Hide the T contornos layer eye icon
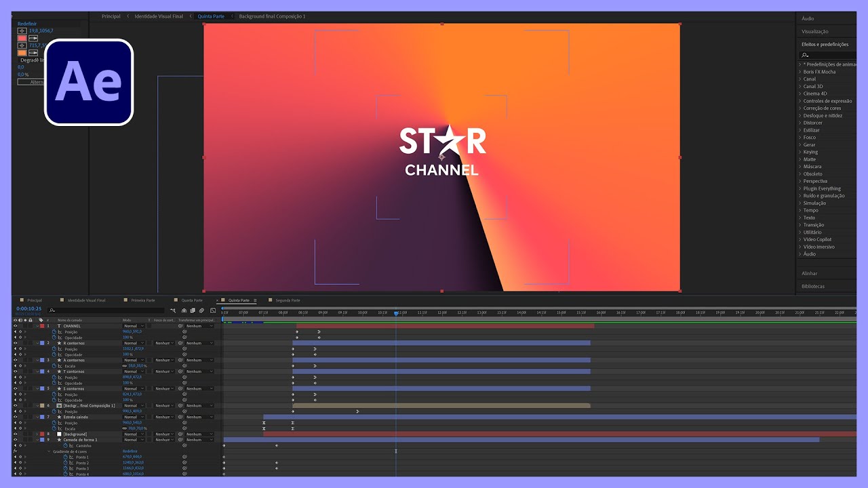This screenshot has width=868, height=488. click(16, 371)
